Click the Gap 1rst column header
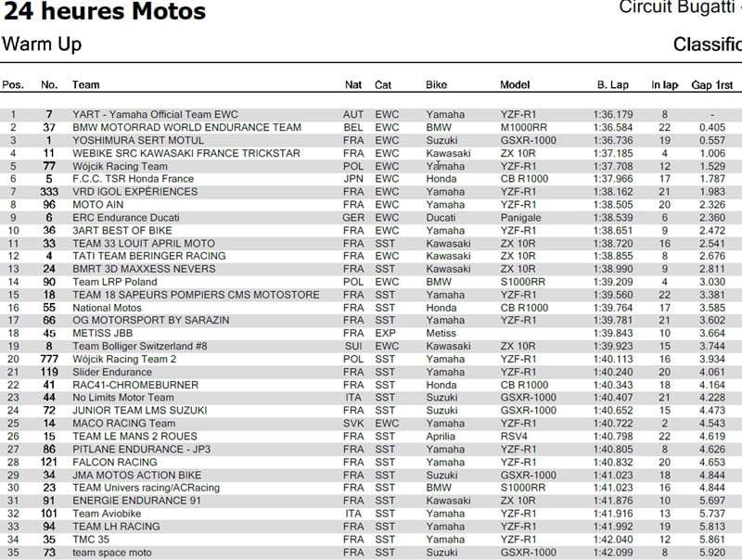 (711, 85)
